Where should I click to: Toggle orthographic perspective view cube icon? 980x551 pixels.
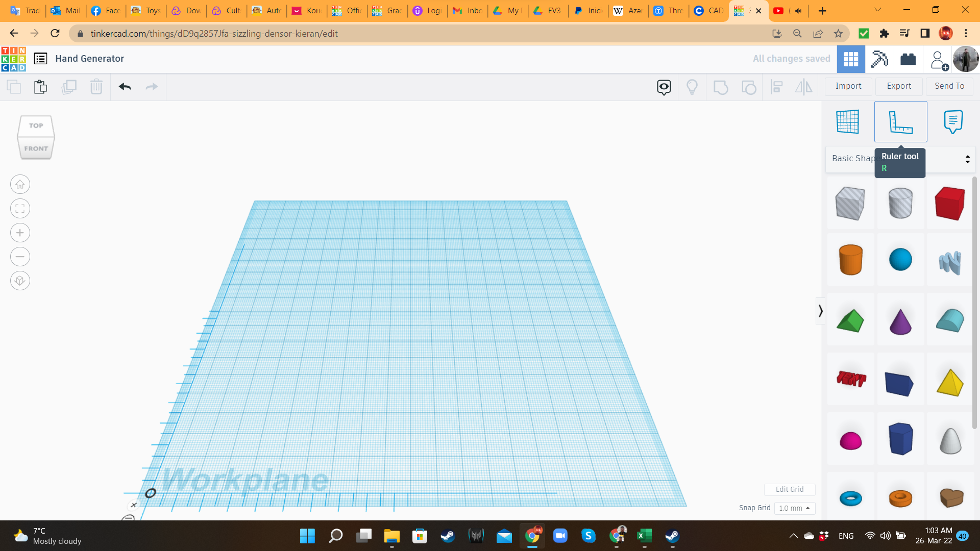point(20,281)
